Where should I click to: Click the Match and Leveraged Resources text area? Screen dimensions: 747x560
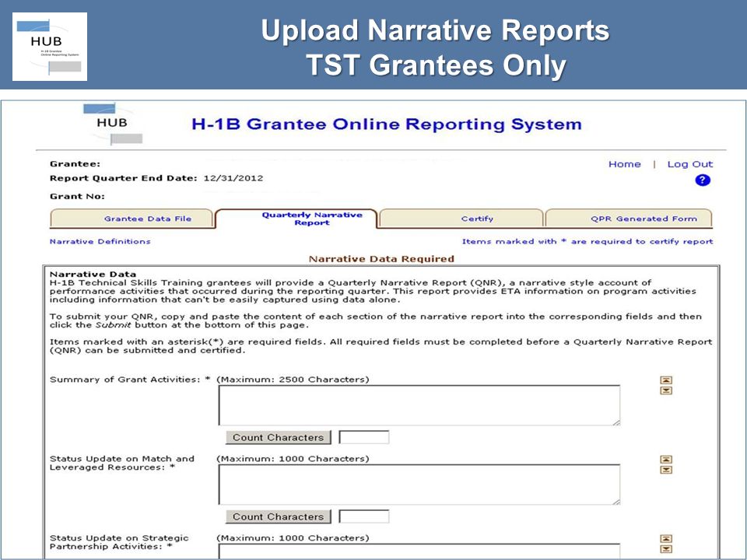point(419,485)
